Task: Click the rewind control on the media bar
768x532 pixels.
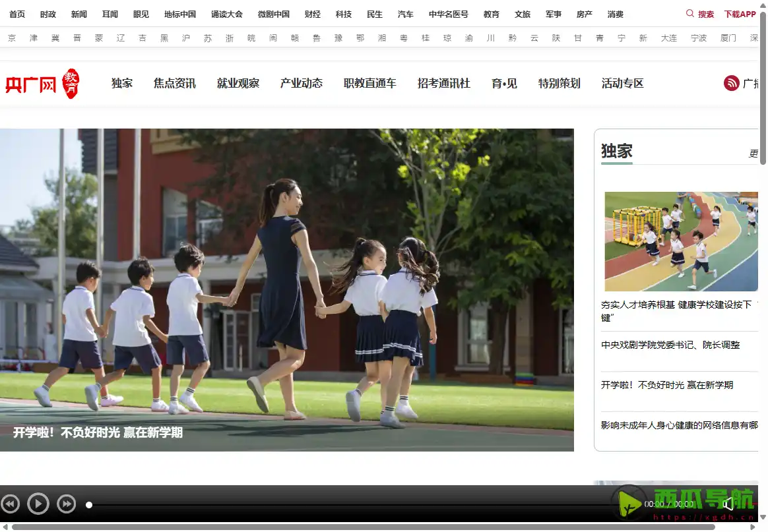Action: pyautogui.click(x=11, y=504)
